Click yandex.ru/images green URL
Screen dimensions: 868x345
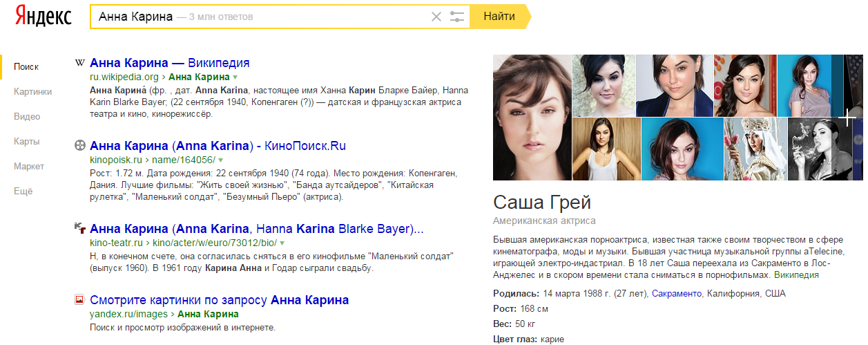pos(128,315)
